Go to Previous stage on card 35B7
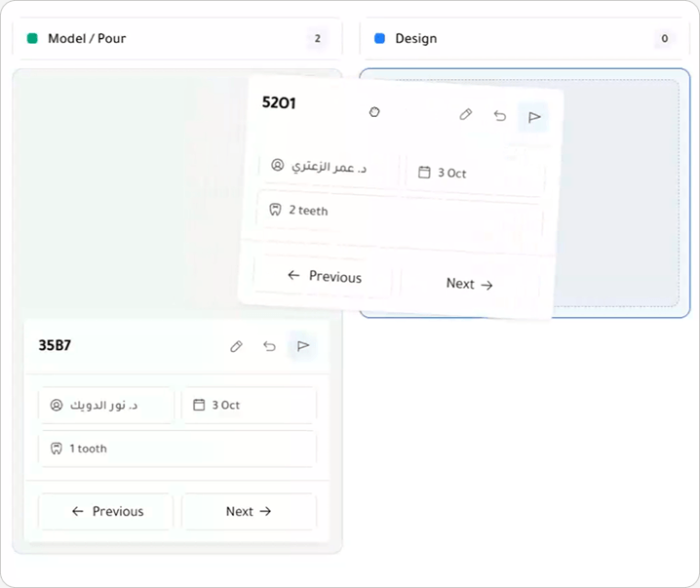 [106, 511]
